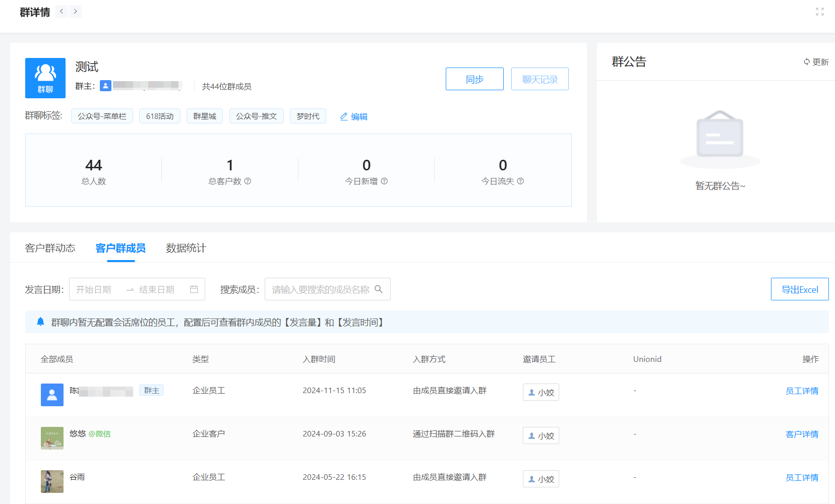Open 员工详情 for 谷雨
This screenshot has height=504, width=835.
(x=802, y=478)
